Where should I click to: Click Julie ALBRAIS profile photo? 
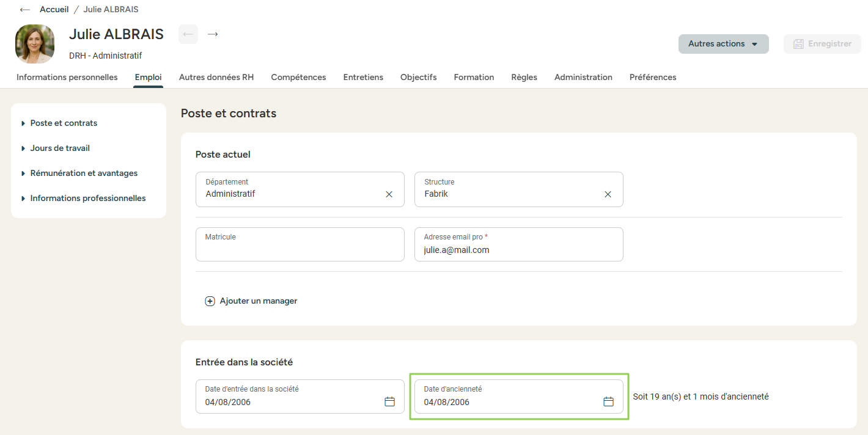tap(35, 44)
